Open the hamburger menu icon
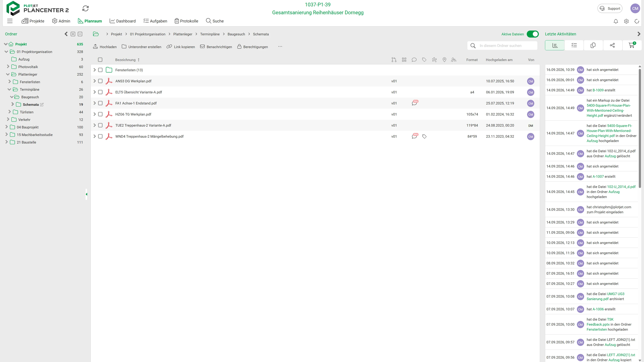Screen dimensions: 644x362 point(10,21)
